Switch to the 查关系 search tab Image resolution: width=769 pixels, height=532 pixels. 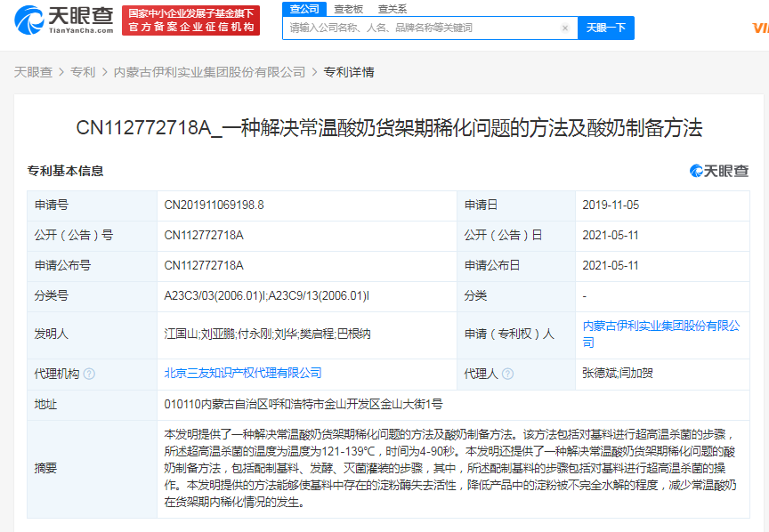tap(392, 9)
